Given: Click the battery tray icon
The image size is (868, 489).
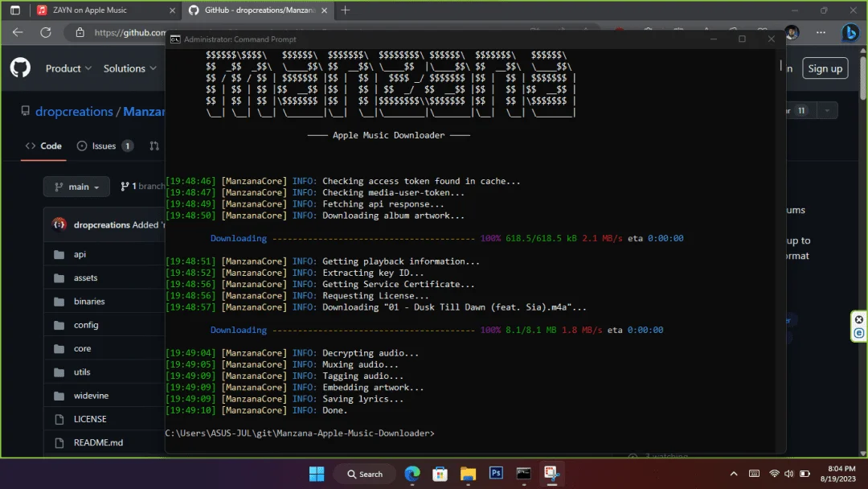Looking at the screenshot, I should (x=805, y=474).
